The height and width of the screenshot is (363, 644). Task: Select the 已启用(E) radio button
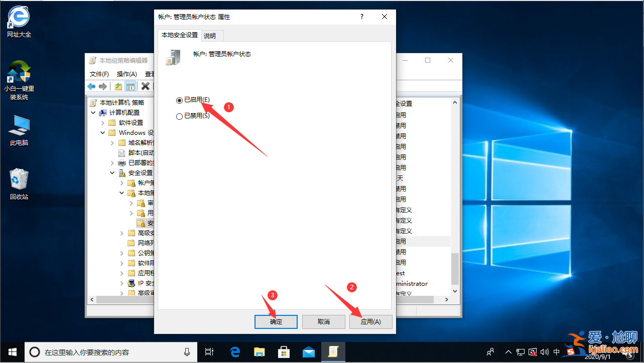tap(179, 100)
